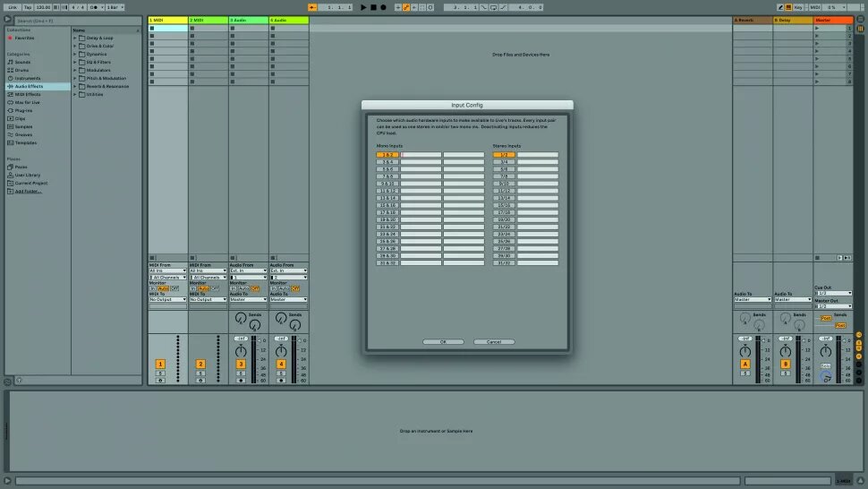
Task: Click OK in Input Config dialog
Action: [x=444, y=341]
